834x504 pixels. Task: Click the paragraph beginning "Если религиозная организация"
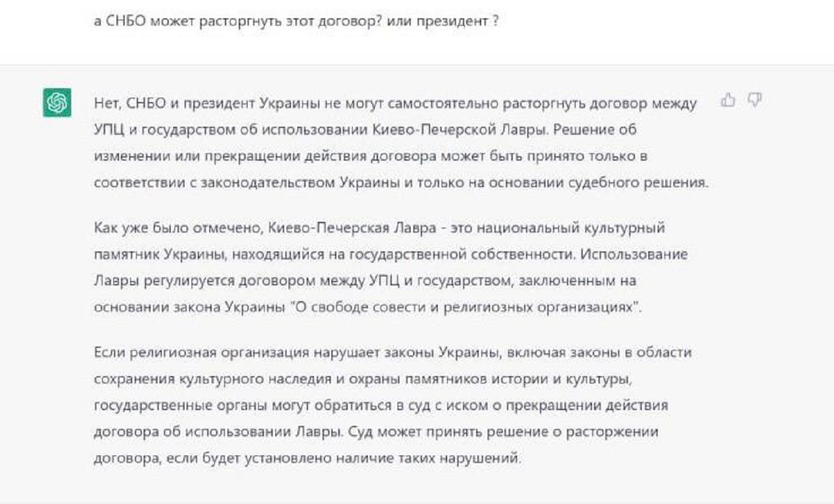[392, 404]
